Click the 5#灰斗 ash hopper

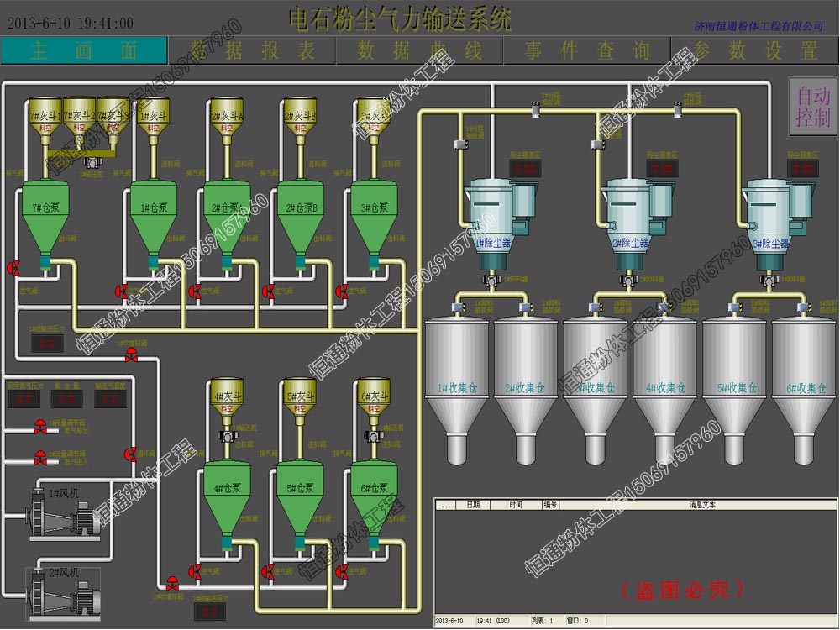point(300,399)
